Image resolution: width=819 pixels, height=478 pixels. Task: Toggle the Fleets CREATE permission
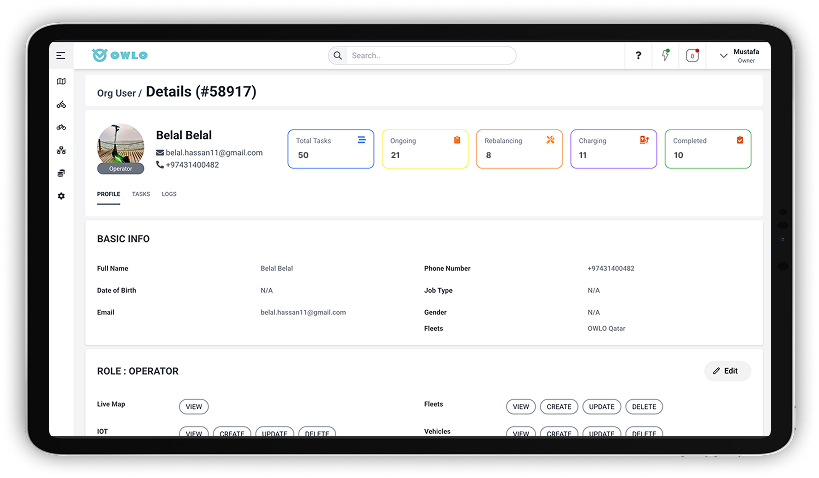tap(559, 406)
